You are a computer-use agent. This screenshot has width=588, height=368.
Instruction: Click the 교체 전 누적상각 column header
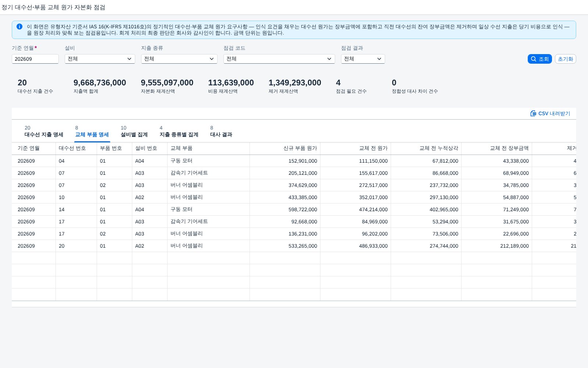click(426, 148)
